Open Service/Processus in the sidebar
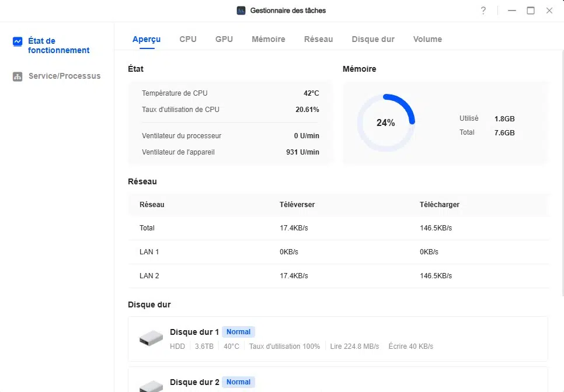The height and width of the screenshot is (392, 564). [x=64, y=76]
